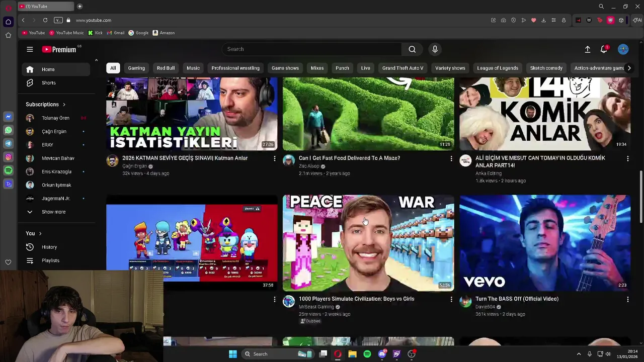This screenshot has width=644, height=362.
Task: Take a snapshot with camera icon
Action: [503, 20]
